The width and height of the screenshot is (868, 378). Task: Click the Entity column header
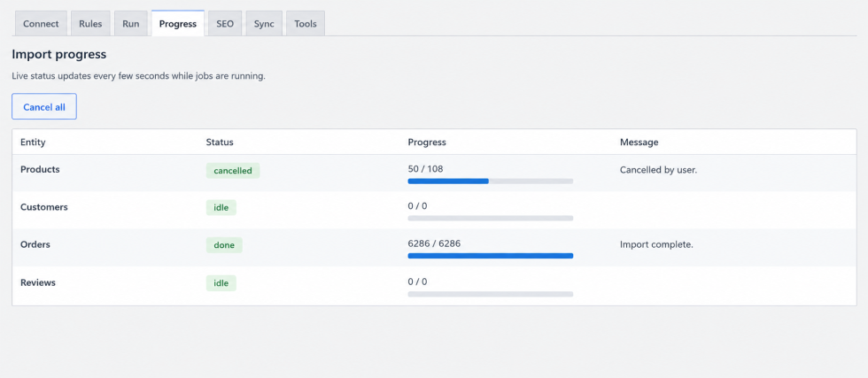[33, 143]
